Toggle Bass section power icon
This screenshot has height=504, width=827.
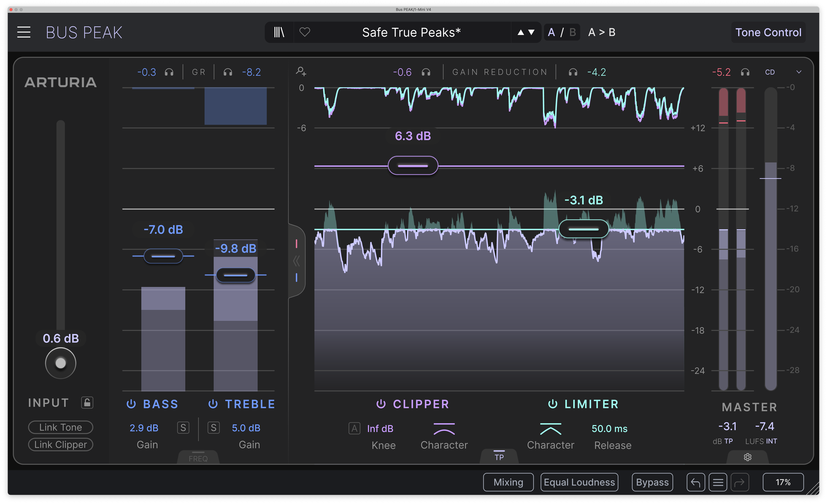[131, 404]
